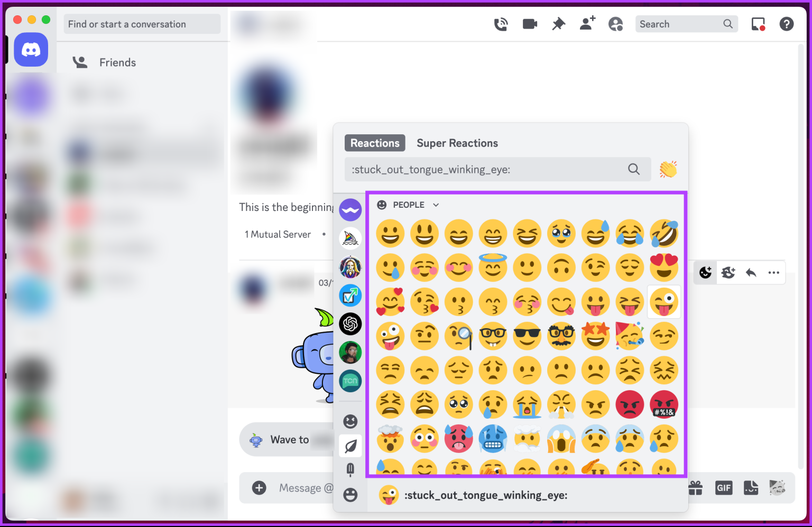Open more message options via the ellipsis
812x527 pixels.
773,272
